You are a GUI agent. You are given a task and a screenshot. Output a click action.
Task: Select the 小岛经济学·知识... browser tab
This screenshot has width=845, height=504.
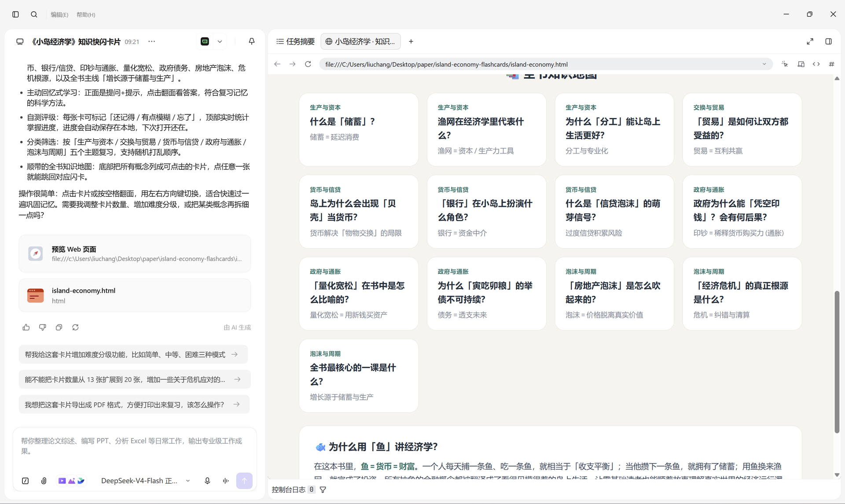pyautogui.click(x=360, y=41)
